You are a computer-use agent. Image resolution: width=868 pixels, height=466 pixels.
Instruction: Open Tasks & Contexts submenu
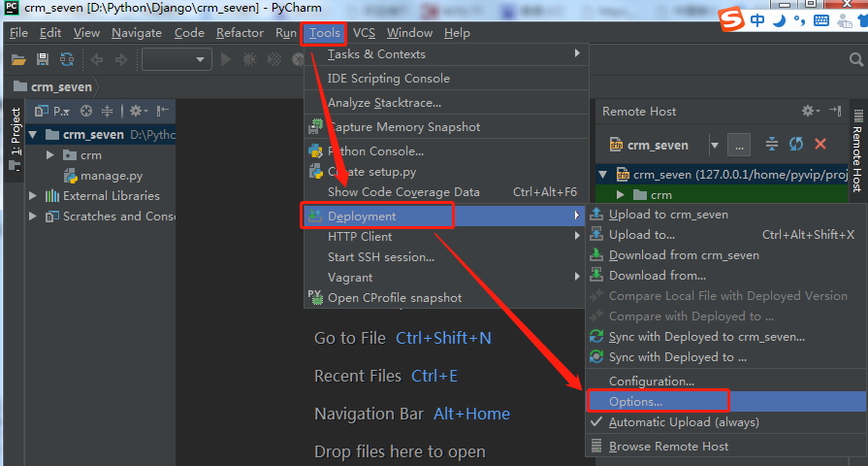point(445,54)
